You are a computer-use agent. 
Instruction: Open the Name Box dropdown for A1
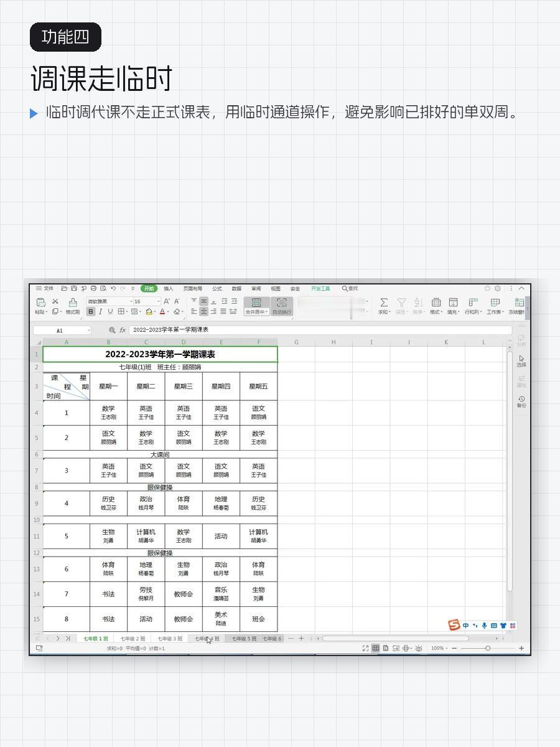pyautogui.click(x=89, y=330)
